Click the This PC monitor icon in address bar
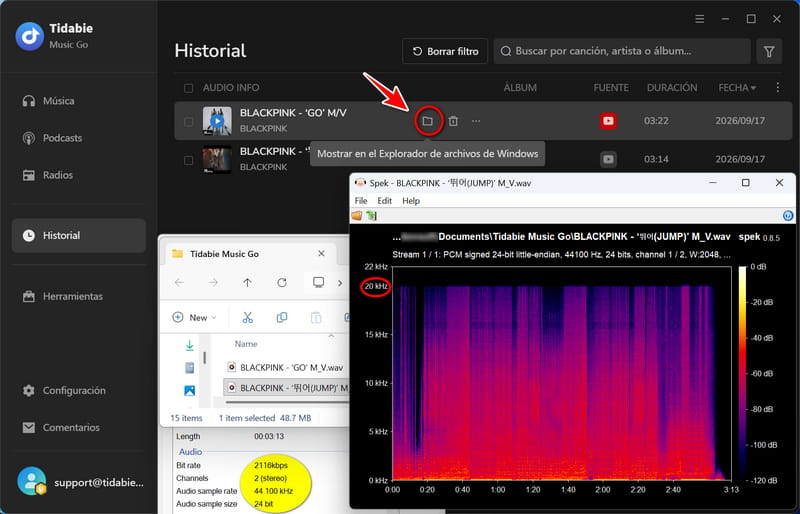Screen dimensions: 800x514 point(318,282)
